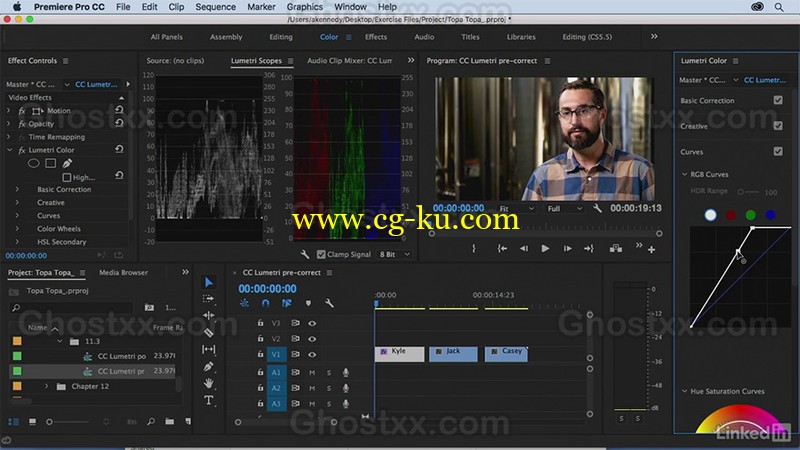Open the Program monitor button editor plus
Image resolution: width=800 pixels, height=450 pixels.
point(652,249)
